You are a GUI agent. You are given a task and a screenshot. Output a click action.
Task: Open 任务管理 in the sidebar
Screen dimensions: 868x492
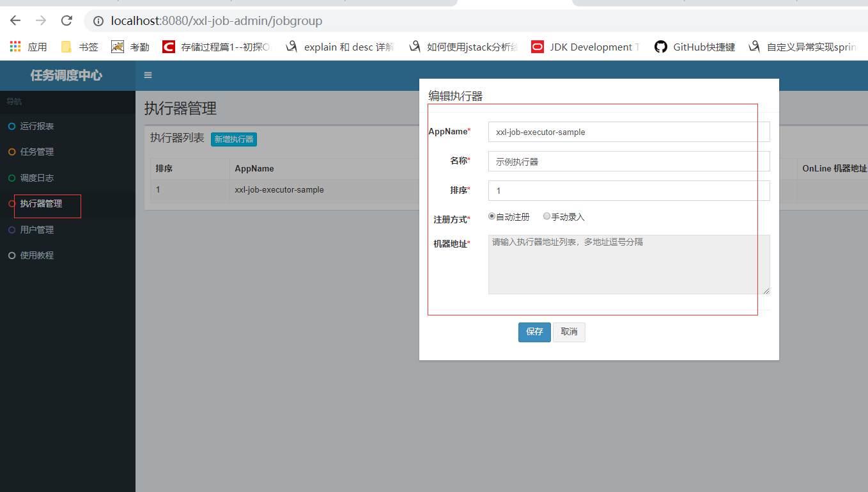(x=68, y=152)
